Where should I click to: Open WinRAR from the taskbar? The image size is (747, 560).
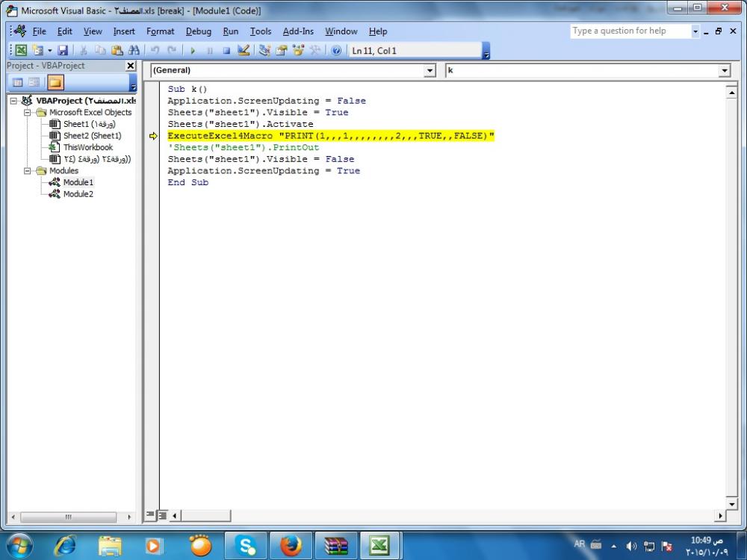pyautogui.click(x=336, y=546)
